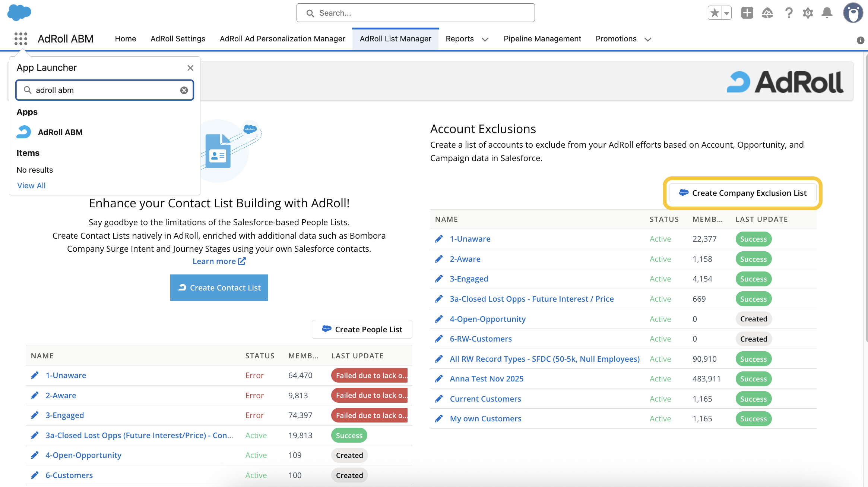Open the Setup gear icon
Screen dimensions: 868x487
pyautogui.click(x=808, y=13)
